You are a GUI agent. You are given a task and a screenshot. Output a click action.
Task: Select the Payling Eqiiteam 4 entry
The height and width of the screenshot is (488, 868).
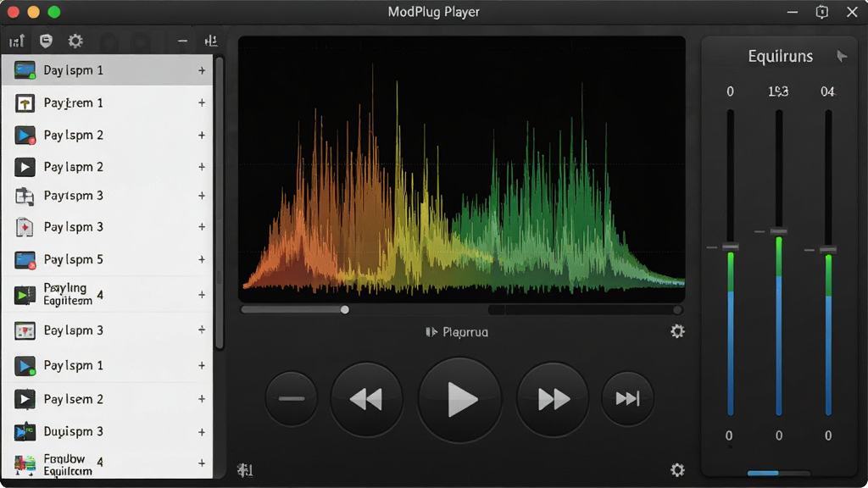point(108,295)
